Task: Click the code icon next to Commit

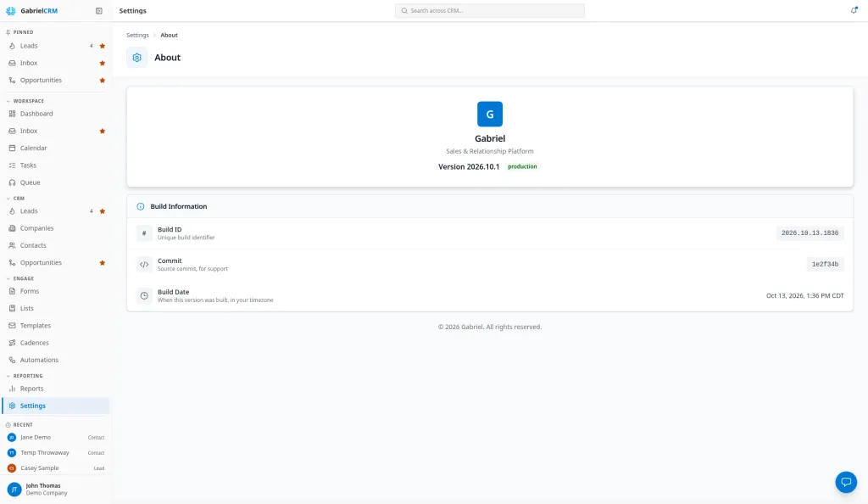Action: click(144, 264)
